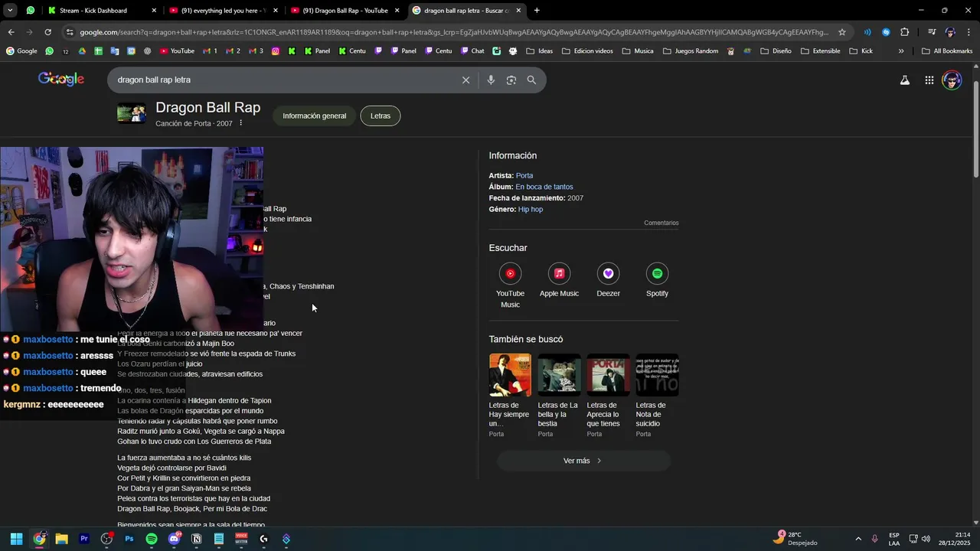Open a new browser tab
Image resolution: width=980 pixels, height=551 pixels.
[x=537, y=11]
